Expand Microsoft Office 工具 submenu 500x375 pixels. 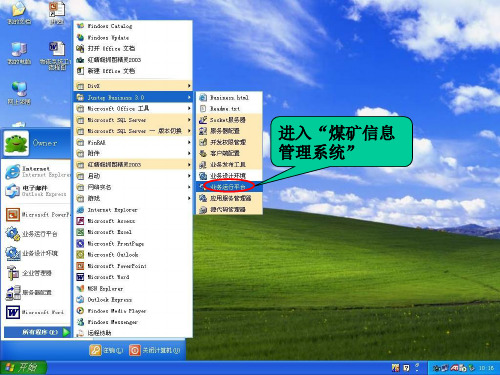pyautogui.click(x=133, y=109)
